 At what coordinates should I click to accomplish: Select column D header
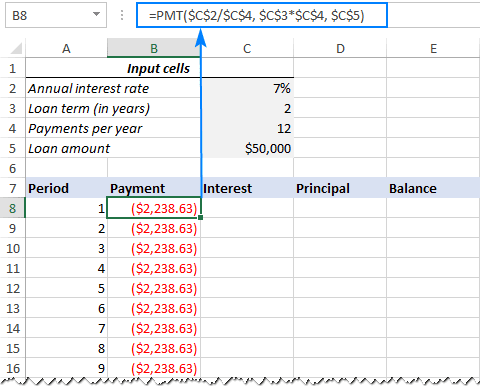(x=340, y=48)
